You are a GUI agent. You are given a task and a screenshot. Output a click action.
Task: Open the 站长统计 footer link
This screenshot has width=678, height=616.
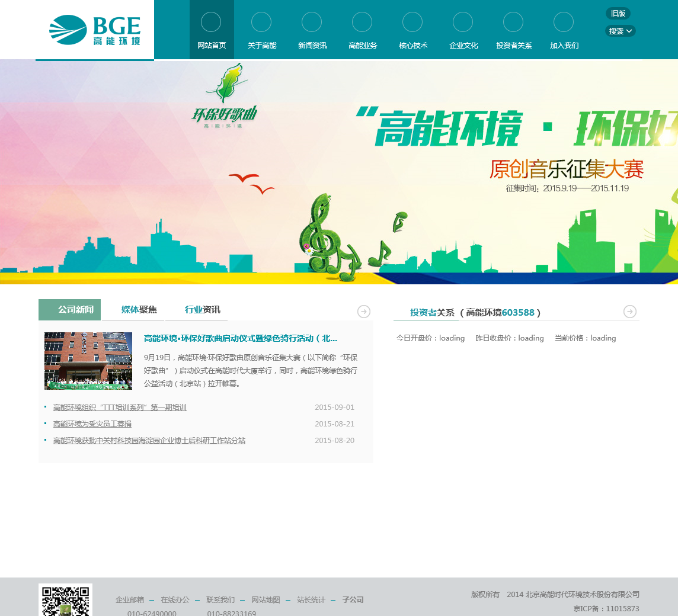pos(311,599)
